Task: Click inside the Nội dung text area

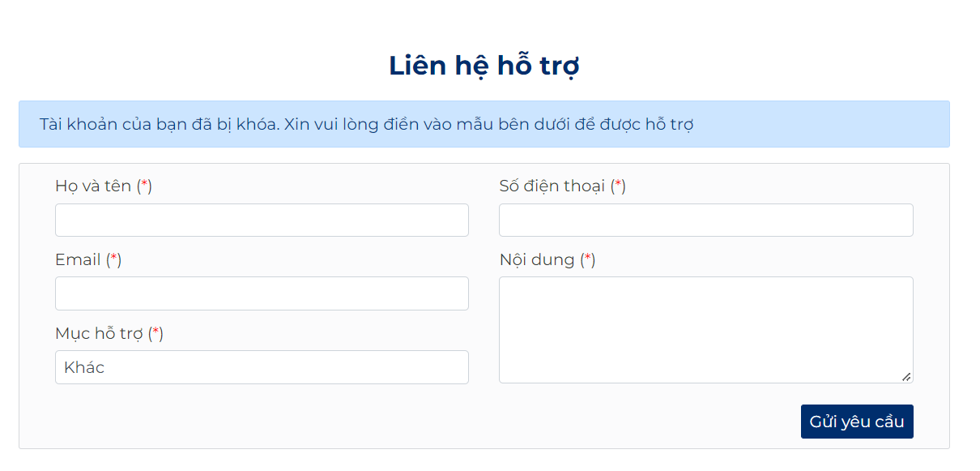Action: 705,329
